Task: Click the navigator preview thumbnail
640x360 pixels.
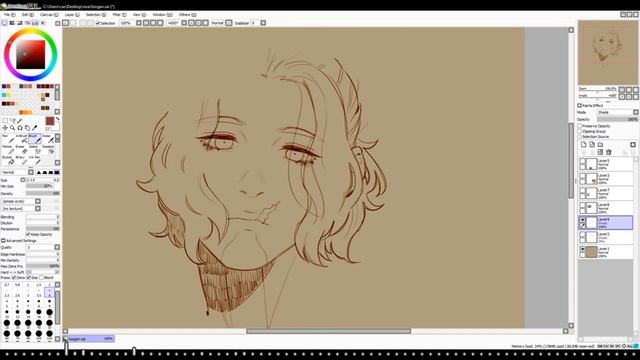Action: pyautogui.click(x=608, y=53)
